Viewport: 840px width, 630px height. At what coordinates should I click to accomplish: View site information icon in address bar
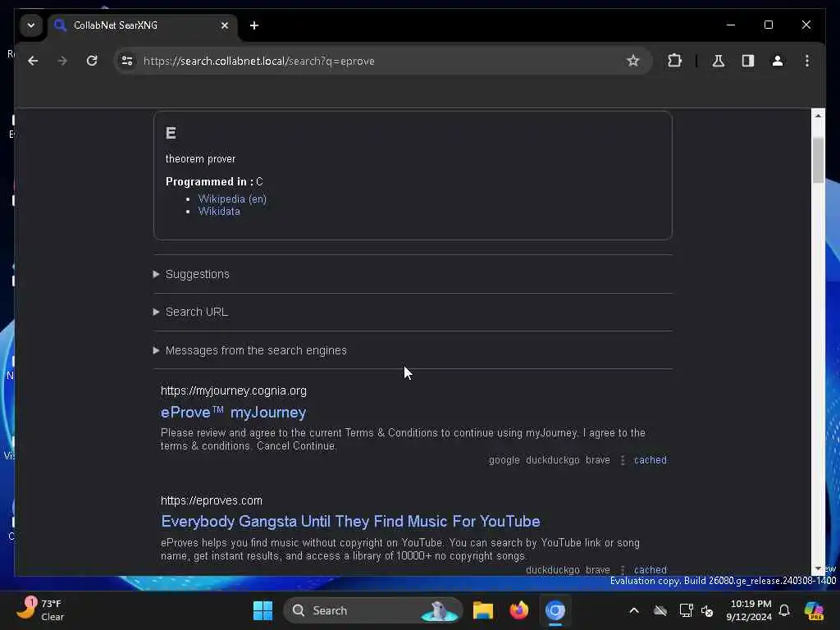click(x=127, y=61)
